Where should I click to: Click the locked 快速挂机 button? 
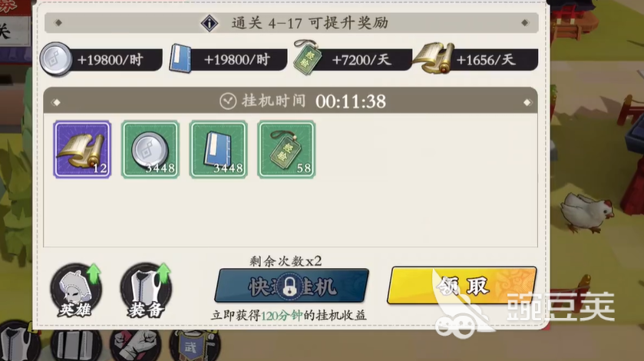[x=292, y=286]
